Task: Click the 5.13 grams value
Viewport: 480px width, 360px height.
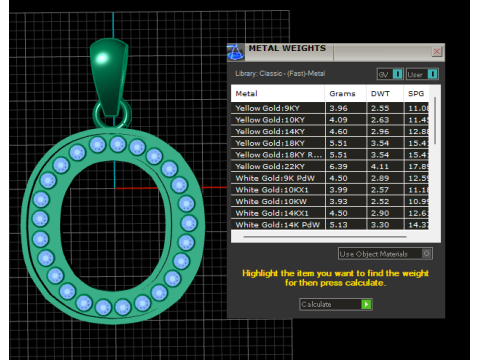Action: click(338, 225)
